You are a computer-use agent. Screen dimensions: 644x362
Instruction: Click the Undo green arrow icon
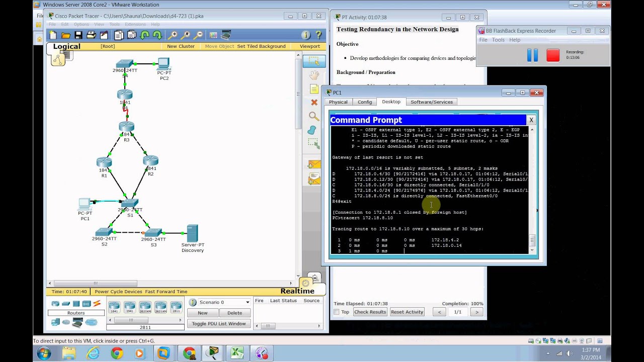(144, 35)
